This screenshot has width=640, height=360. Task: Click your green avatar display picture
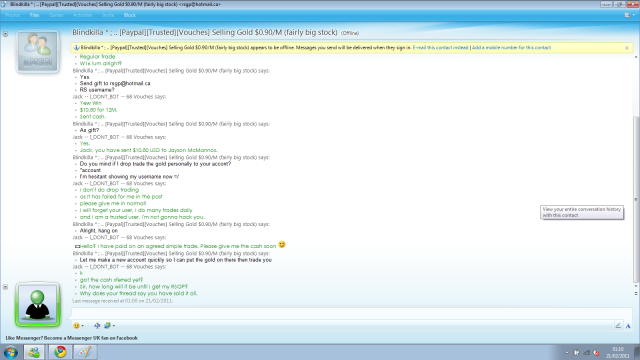point(38,304)
